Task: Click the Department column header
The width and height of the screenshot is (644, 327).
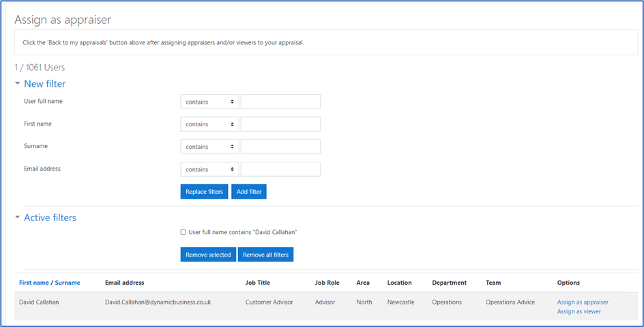Action: pyautogui.click(x=450, y=283)
